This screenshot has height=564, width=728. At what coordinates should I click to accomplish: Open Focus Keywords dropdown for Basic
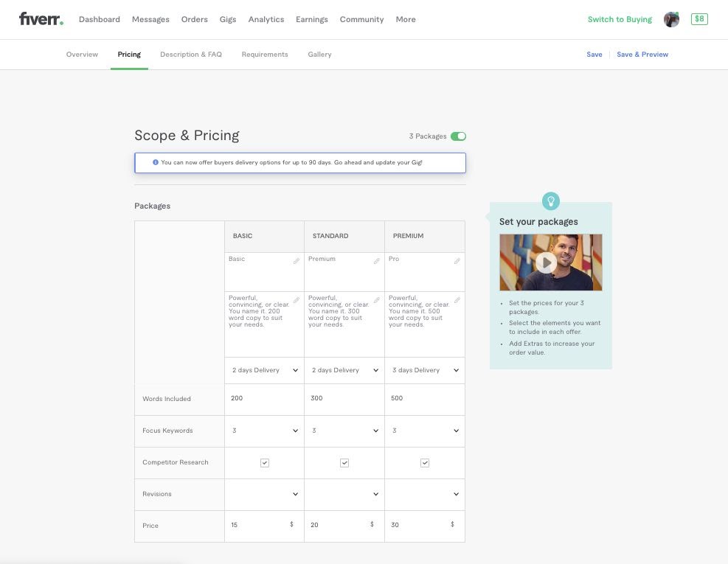(x=265, y=431)
